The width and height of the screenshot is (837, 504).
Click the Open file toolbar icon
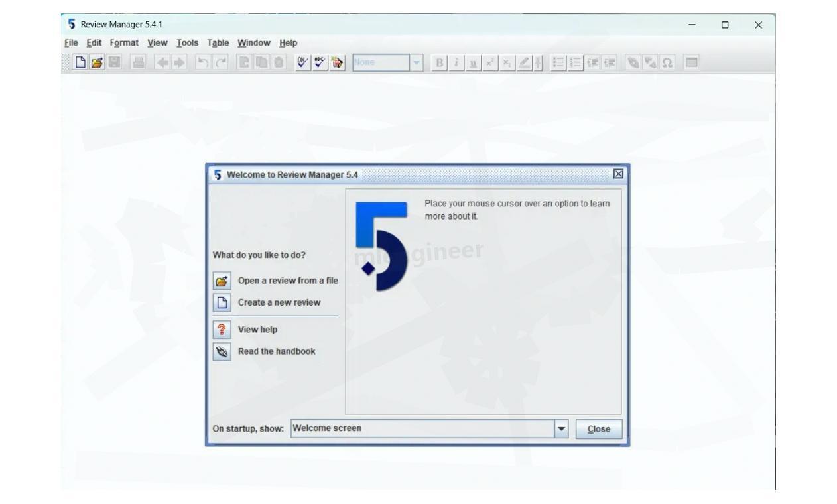click(x=97, y=62)
